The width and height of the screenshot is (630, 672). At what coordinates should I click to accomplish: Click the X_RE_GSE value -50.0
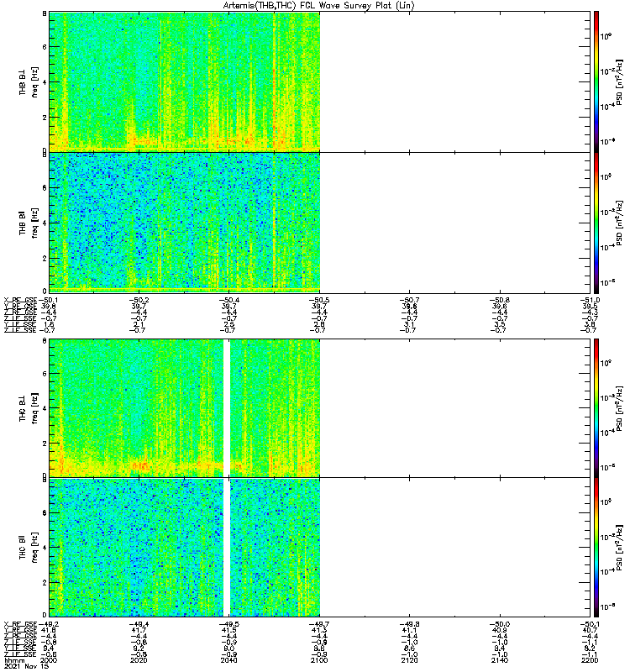pos(500,624)
